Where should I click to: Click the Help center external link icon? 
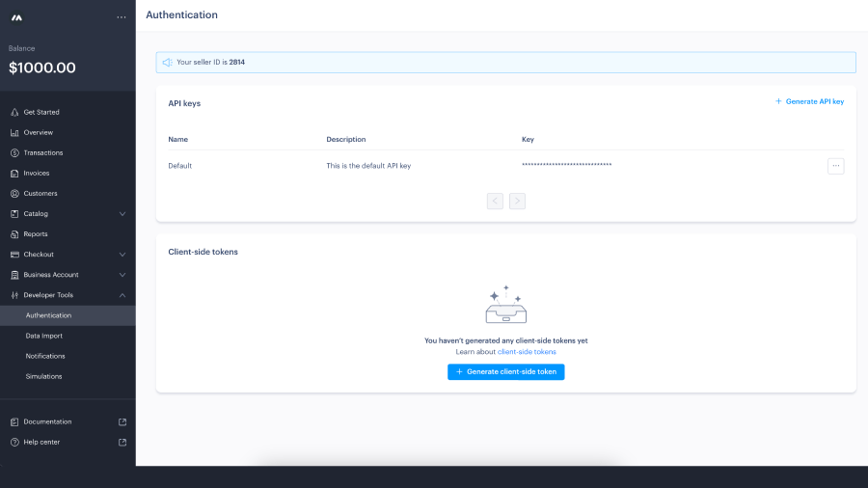tap(122, 442)
